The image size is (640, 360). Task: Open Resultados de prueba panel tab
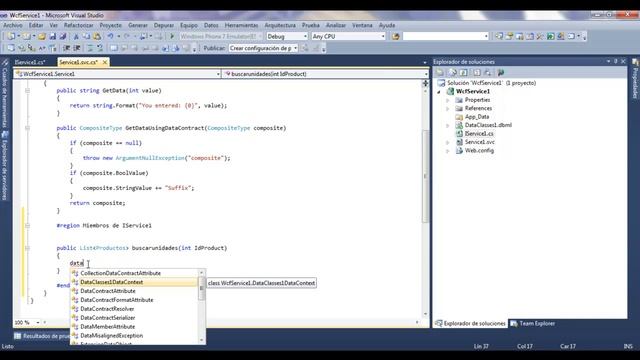[x=42, y=336]
